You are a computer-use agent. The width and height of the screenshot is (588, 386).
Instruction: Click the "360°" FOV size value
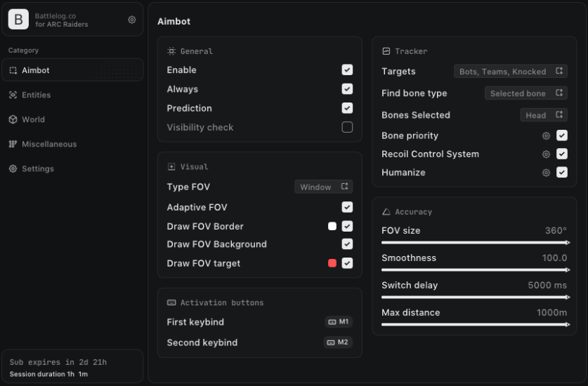click(556, 230)
